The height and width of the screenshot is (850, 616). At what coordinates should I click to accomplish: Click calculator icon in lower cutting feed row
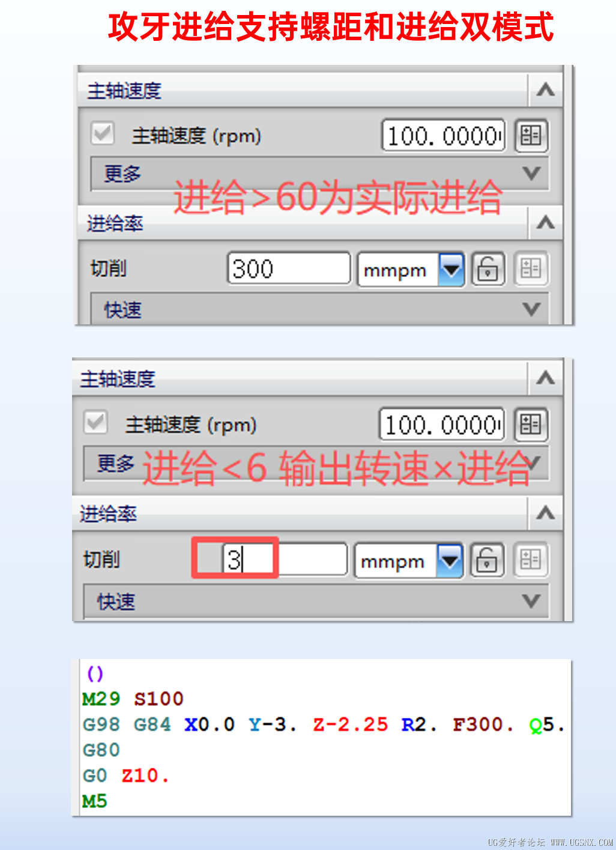531,560
